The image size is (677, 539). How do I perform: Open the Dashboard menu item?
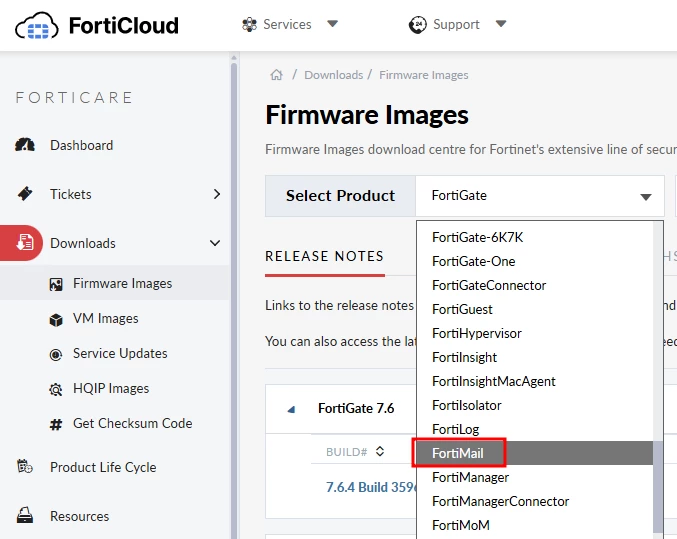point(82,145)
